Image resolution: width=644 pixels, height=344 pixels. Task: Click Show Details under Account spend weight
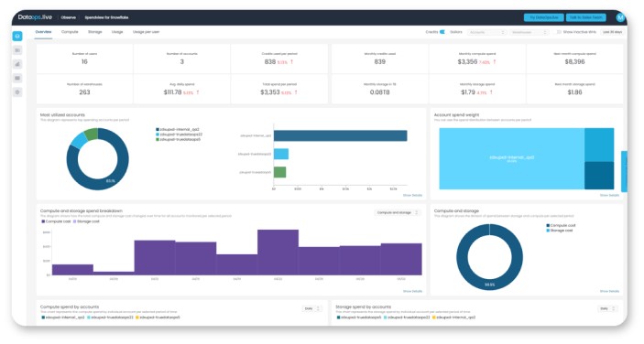[x=609, y=195]
